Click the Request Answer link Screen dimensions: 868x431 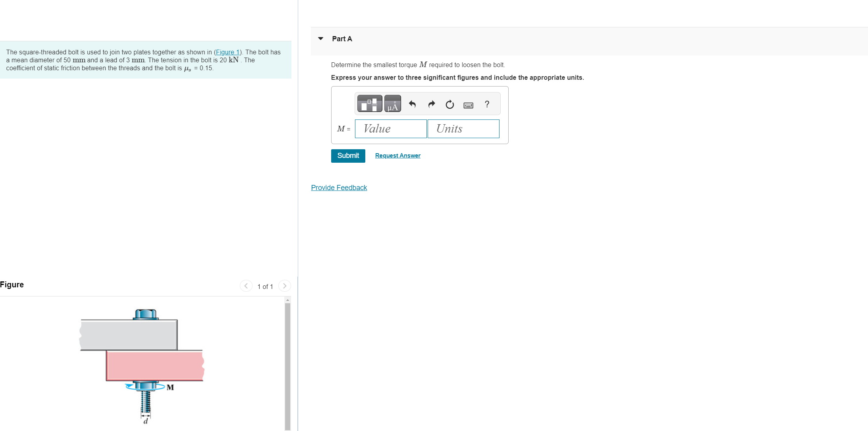coord(397,156)
